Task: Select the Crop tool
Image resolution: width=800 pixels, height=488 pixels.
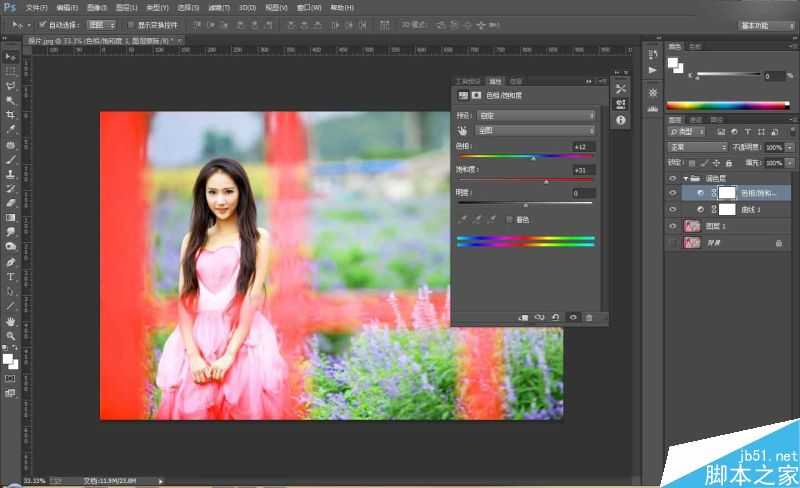Action: [x=11, y=115]
